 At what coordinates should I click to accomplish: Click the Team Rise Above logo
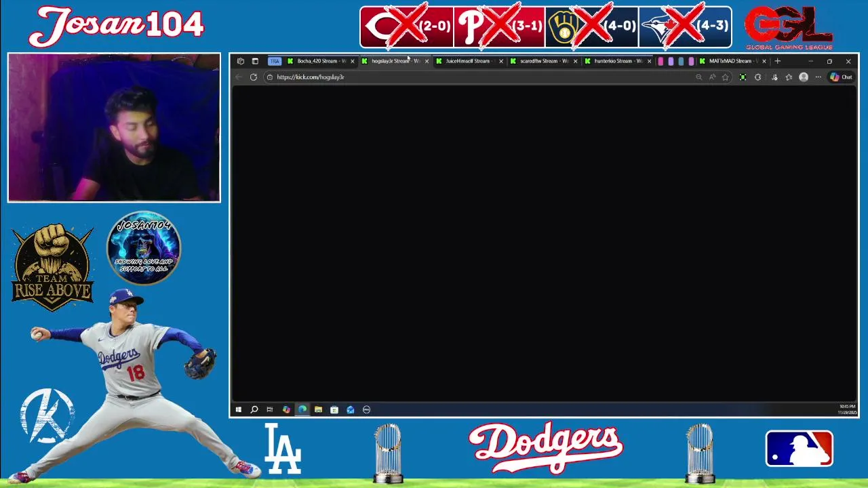pyautogui.click(x=52, y=267)
